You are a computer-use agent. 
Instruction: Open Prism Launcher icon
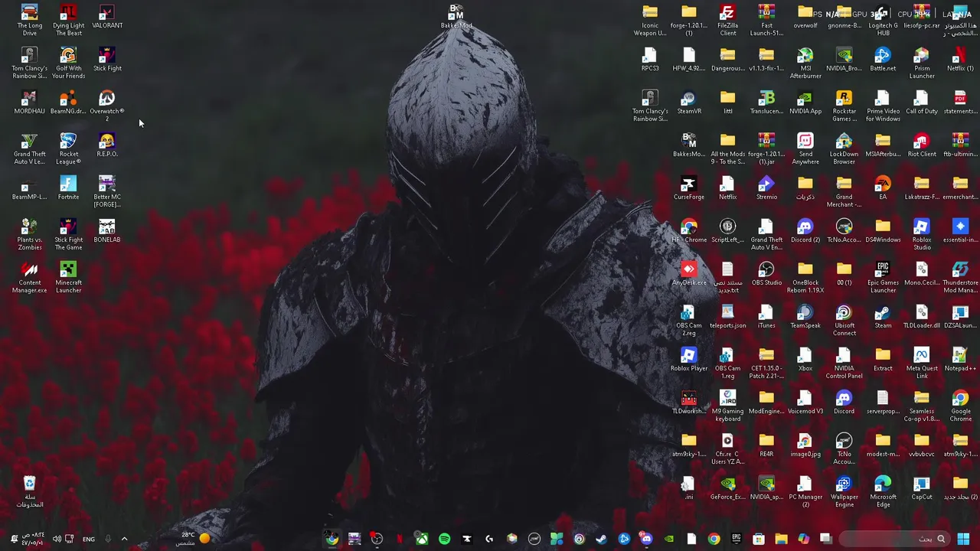[922, 63]
